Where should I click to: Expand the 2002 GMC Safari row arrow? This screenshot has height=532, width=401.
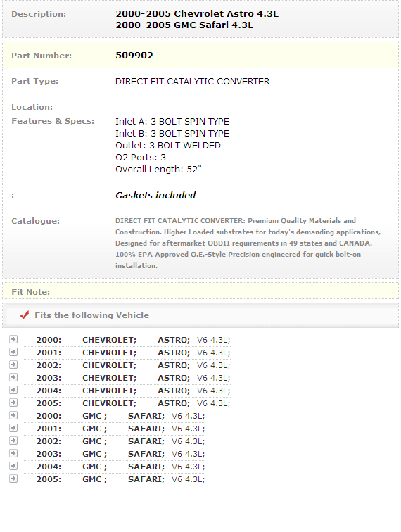13,441
